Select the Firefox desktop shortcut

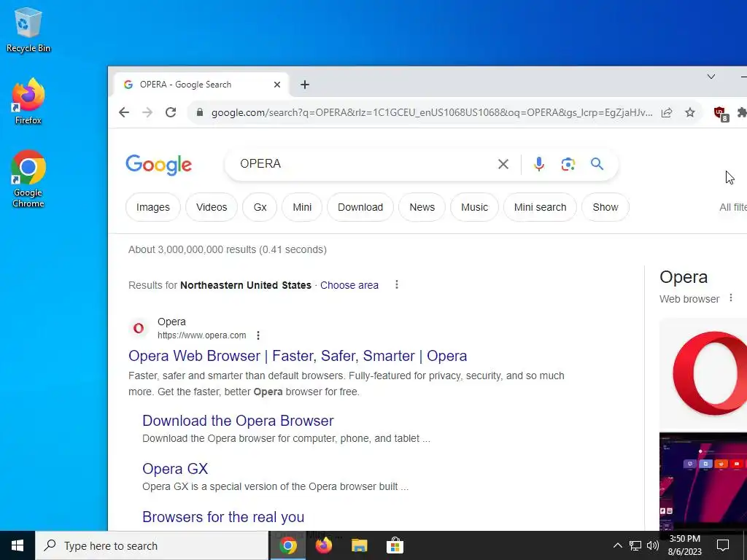coord(28,101)
